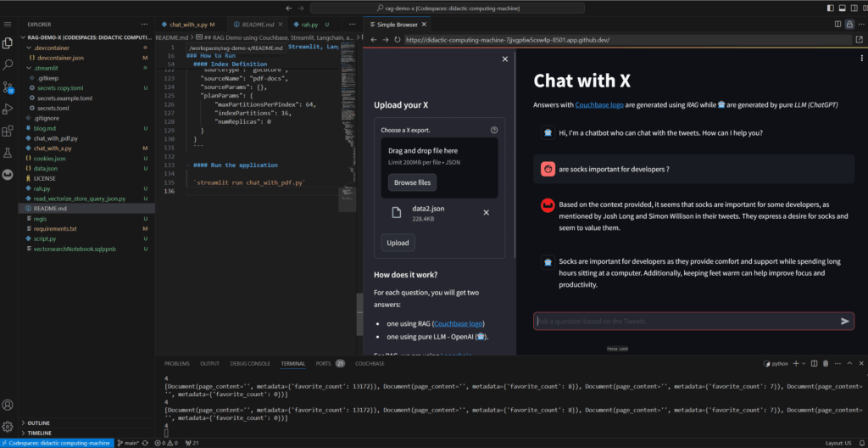868x448 pixels.
Task: Open the Output panel tab
Action: [210, 364]
